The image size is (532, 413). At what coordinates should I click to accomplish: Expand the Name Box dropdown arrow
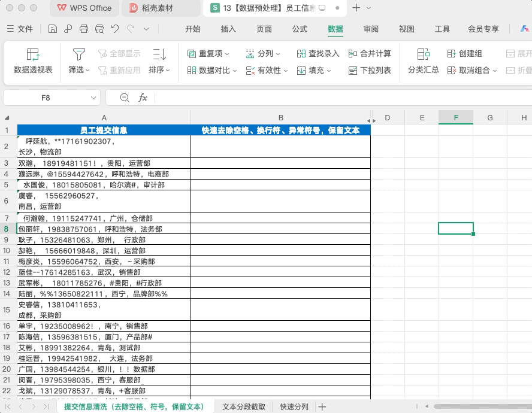93,98
